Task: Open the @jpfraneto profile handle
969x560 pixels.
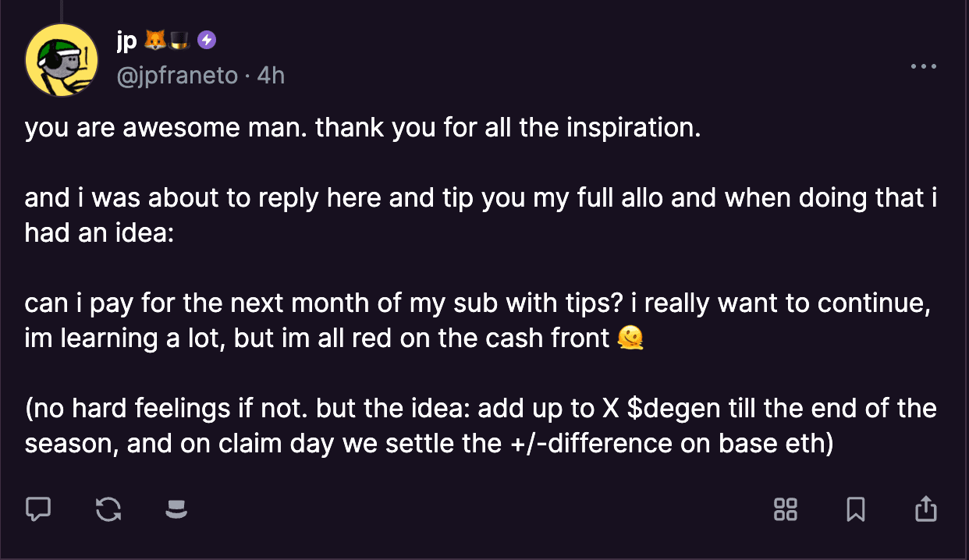Action: 176,76
